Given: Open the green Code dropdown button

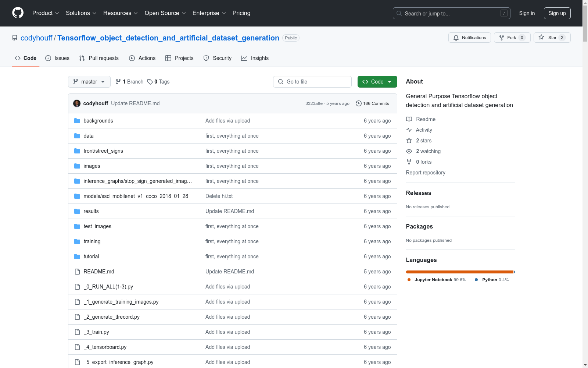Looking at the screenshot, I should click(377, 82).
